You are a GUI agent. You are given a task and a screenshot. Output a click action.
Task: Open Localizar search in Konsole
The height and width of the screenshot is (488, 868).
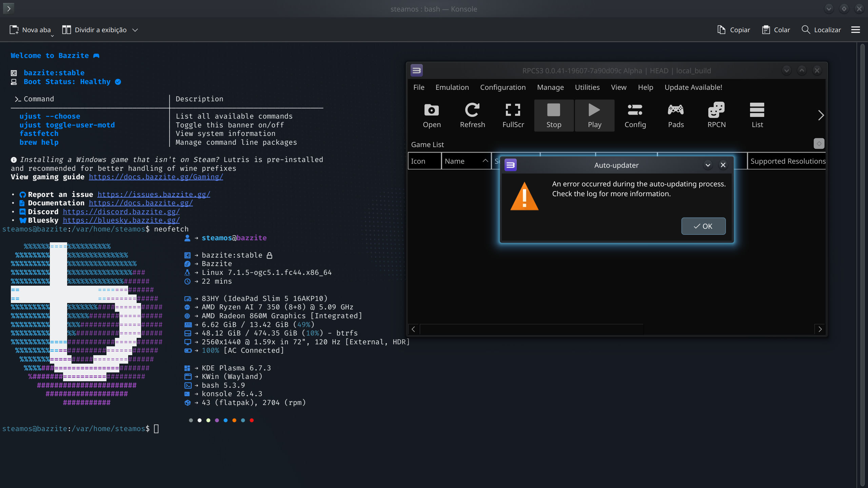(x=821, y=30)
